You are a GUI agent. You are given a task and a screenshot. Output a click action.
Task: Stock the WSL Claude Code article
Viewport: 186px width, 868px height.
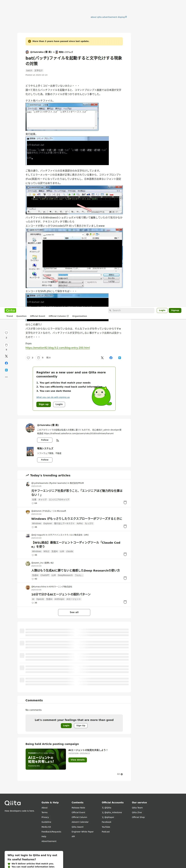125,554
